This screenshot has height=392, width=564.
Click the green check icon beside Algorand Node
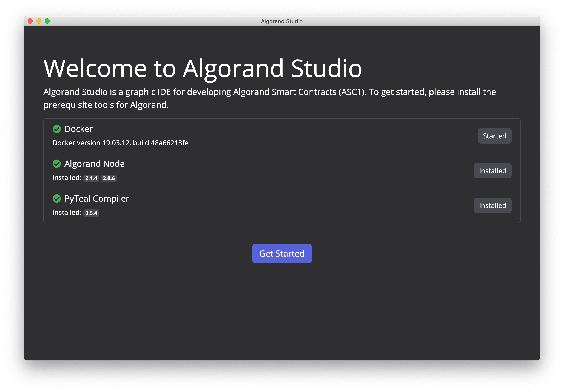coord(57,164)
